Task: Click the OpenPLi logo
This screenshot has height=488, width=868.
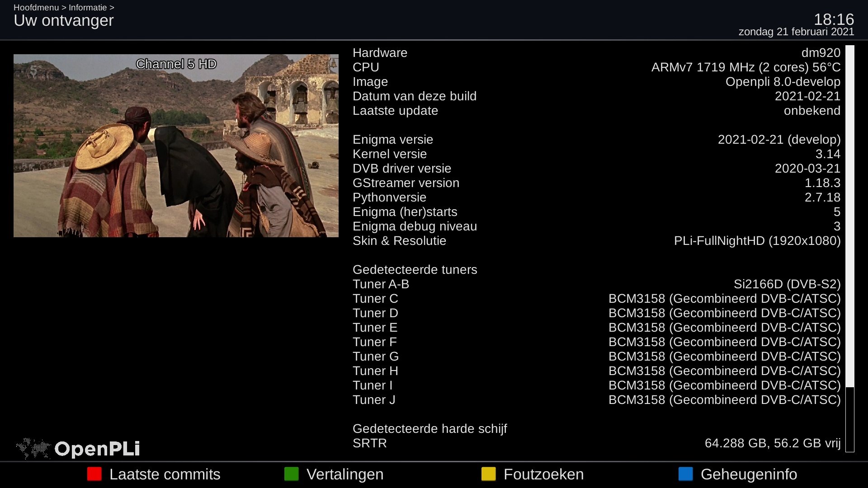Action: coord(78,448)
